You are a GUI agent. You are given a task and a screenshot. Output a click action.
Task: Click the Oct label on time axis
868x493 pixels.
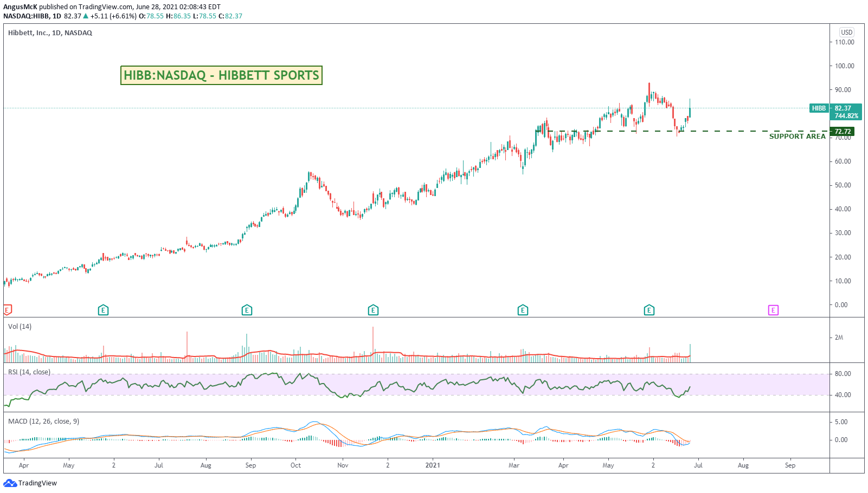pyautogui.click(x=295, y=465)
